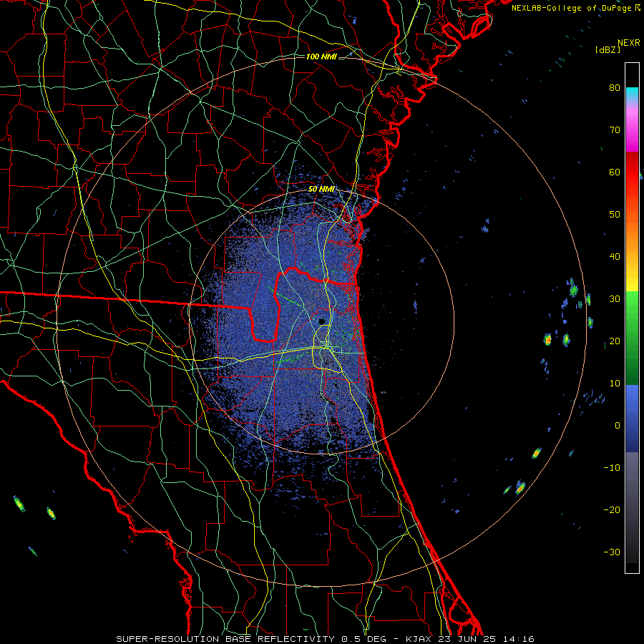Image resolution: width=644 pixels, height=644 pixels.
Task: Select the 50 value on dBZ scale
Action: pyautogui.click(x=615, y=215)
